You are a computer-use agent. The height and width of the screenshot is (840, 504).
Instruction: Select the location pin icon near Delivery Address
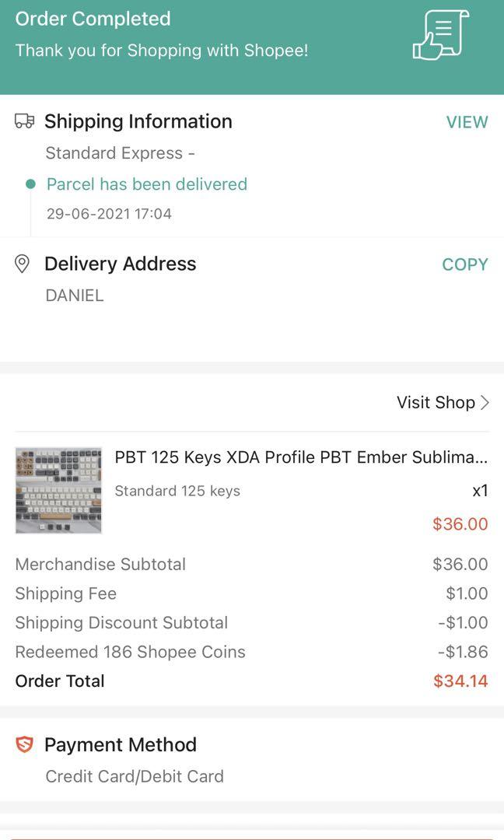(x=23, y=264)
